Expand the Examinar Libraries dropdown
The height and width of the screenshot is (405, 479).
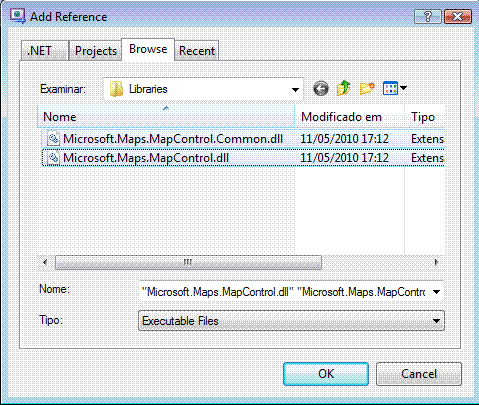pos(295,89)
